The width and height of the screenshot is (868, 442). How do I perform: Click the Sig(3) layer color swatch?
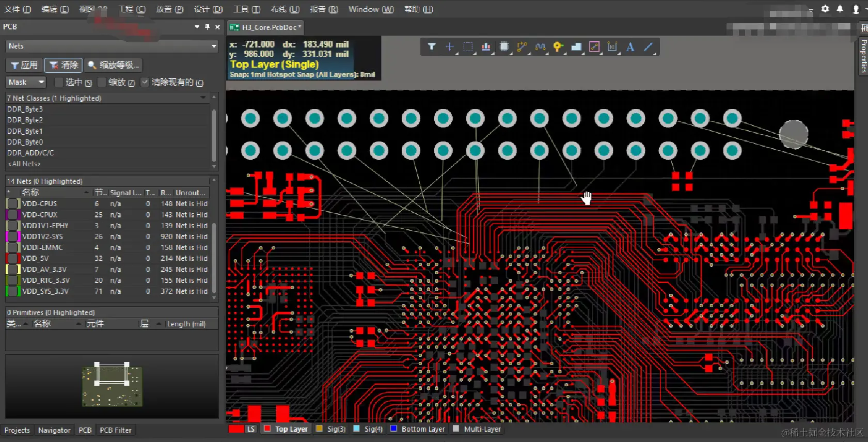[x=319, y=429]
